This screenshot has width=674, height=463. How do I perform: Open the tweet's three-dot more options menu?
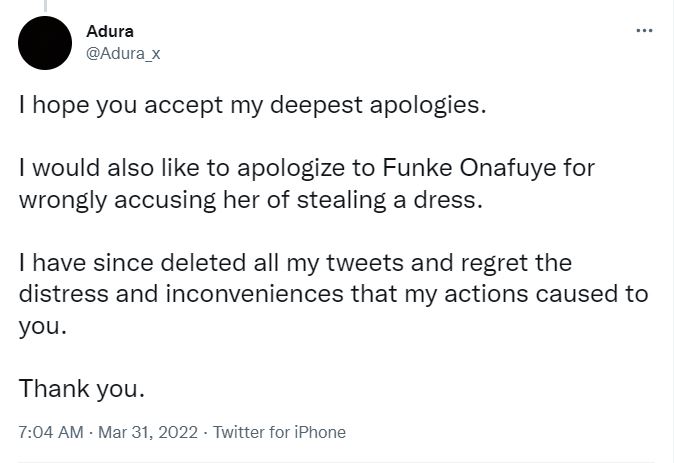(644, 31)
